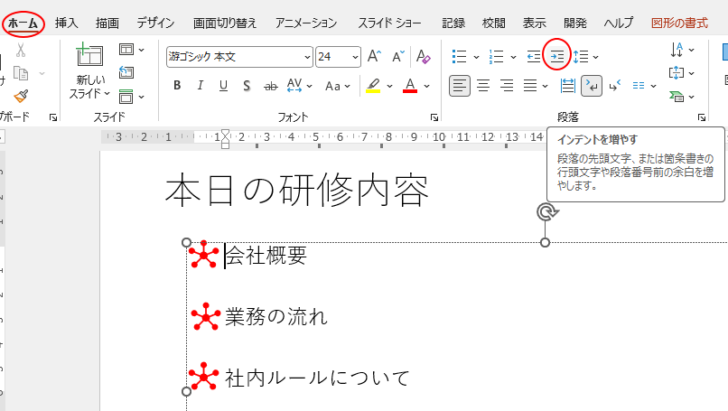Align text left
728x411 pixels.
click(x=460, y=86)
